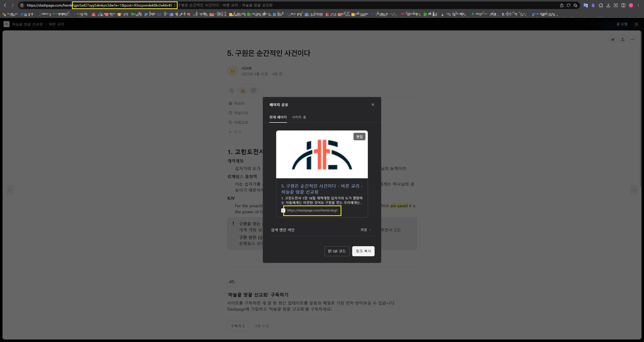Image resolution: width=644 pixels, height=342 pixels.
Task: Click the screenshot capture icon in toolbar
Action: tap(616, 5)
